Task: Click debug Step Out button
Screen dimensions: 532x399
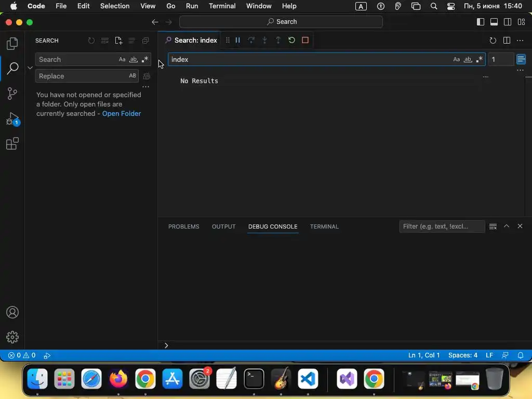Action: click(x=278, y=40)
